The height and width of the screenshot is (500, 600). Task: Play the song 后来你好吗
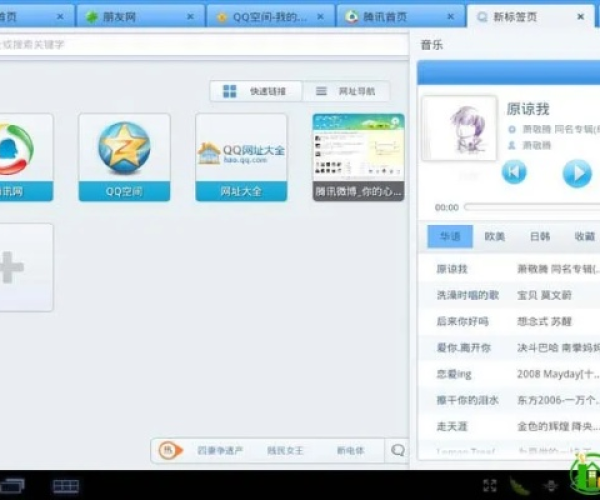click(462, 321)
